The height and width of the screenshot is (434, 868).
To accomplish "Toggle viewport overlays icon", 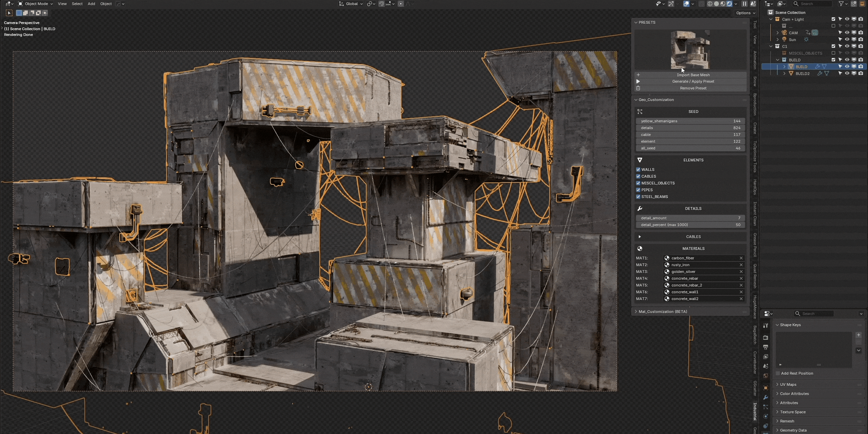I will (x=686, y=4).
